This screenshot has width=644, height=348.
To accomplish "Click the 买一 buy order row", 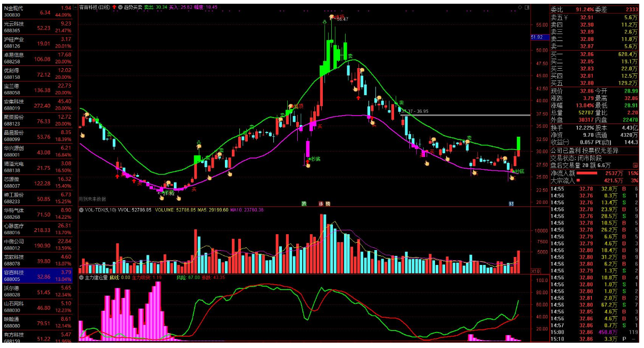I will pyautogui.click(x=593, y=54).
